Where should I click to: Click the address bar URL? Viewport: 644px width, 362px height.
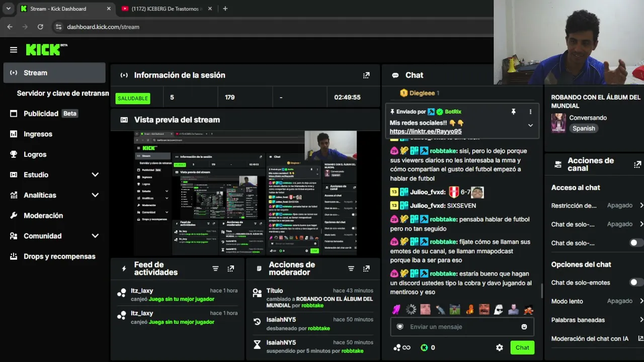coord(103,27)
